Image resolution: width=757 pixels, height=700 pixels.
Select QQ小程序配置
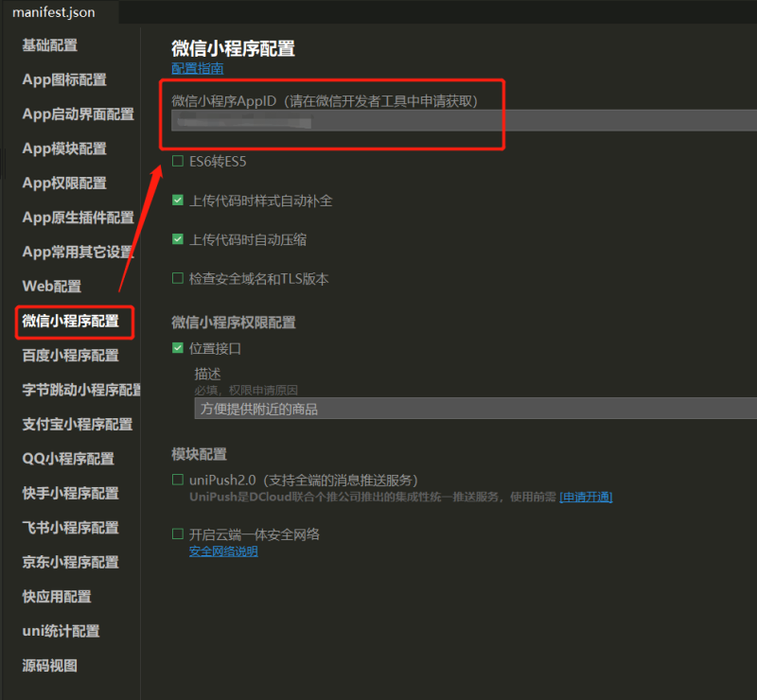(x=68, y=459)
